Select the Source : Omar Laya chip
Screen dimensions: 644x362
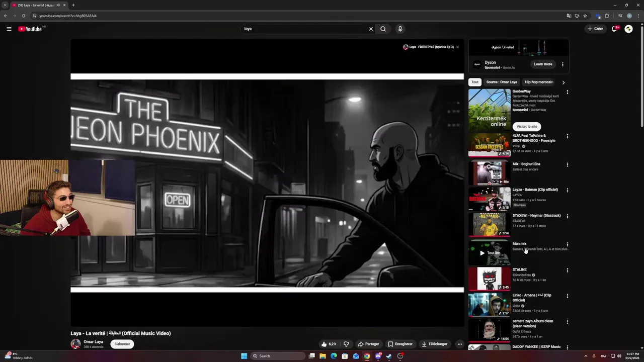[x=502, y=82]
